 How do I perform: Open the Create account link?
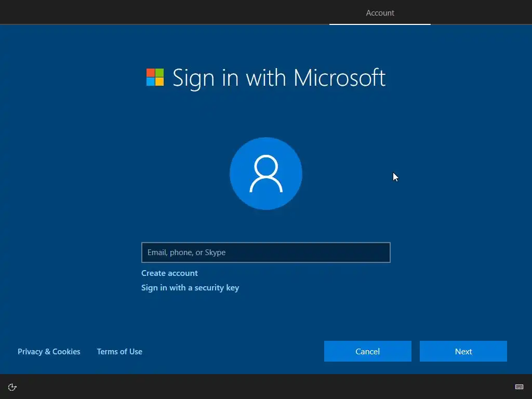pyautogui.click(x=169, y=273)
